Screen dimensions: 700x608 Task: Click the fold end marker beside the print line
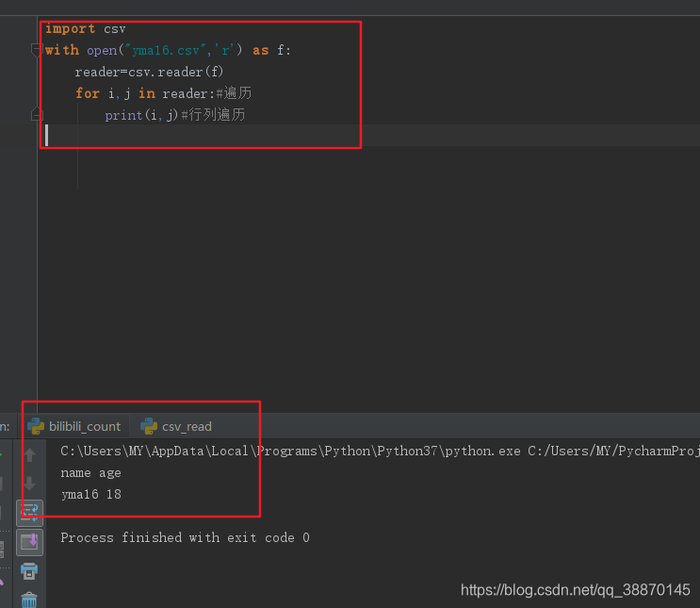pyautogui.click(x=37, y=114)
